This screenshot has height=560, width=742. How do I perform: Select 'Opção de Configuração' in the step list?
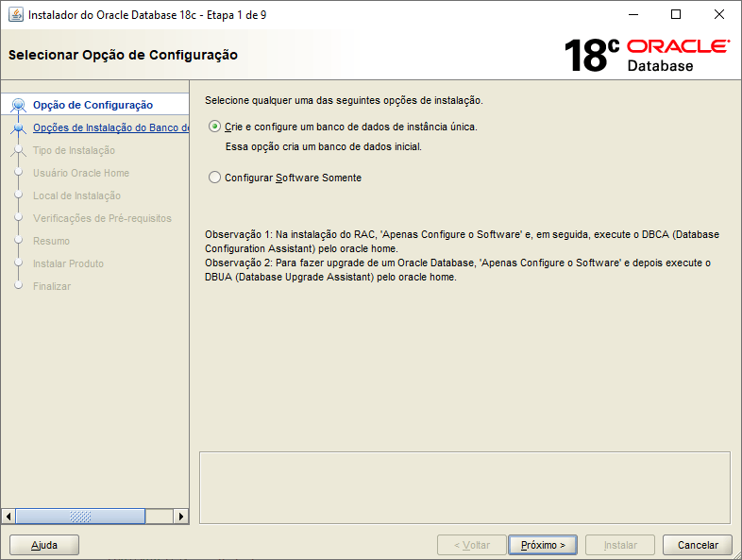tap(93, 105)
